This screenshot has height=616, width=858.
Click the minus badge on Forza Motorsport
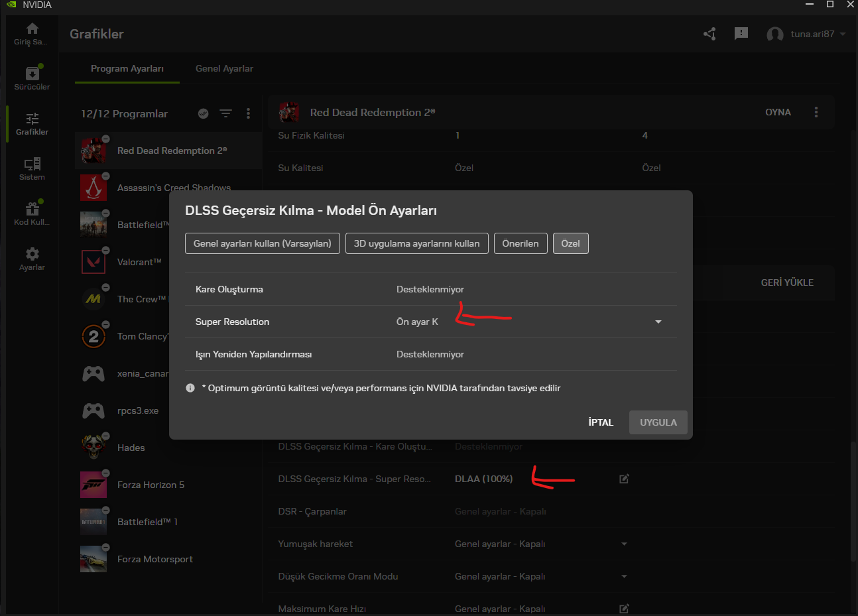click(x=105, y=547)
